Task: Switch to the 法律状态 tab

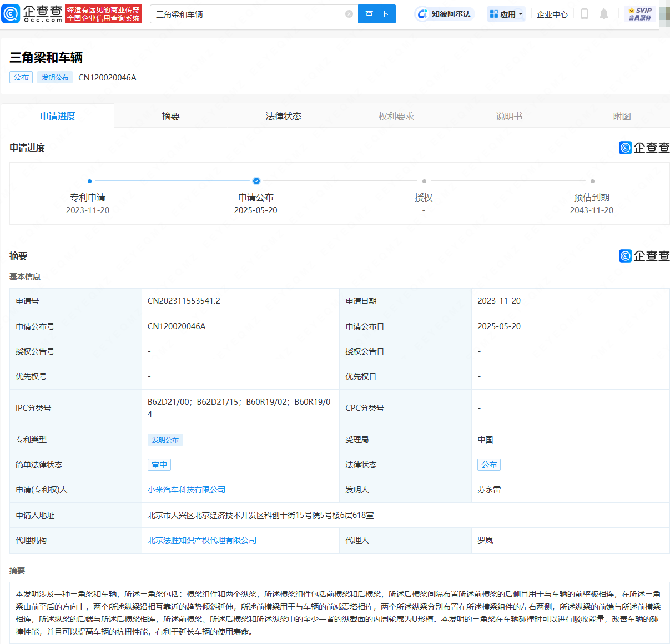Action: 283,116
